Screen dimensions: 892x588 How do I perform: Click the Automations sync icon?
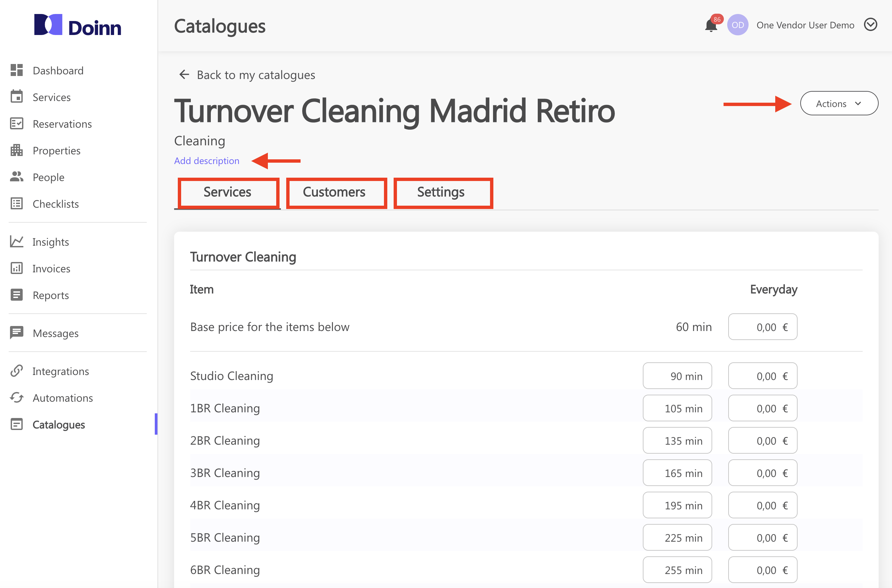pos(16,397)
